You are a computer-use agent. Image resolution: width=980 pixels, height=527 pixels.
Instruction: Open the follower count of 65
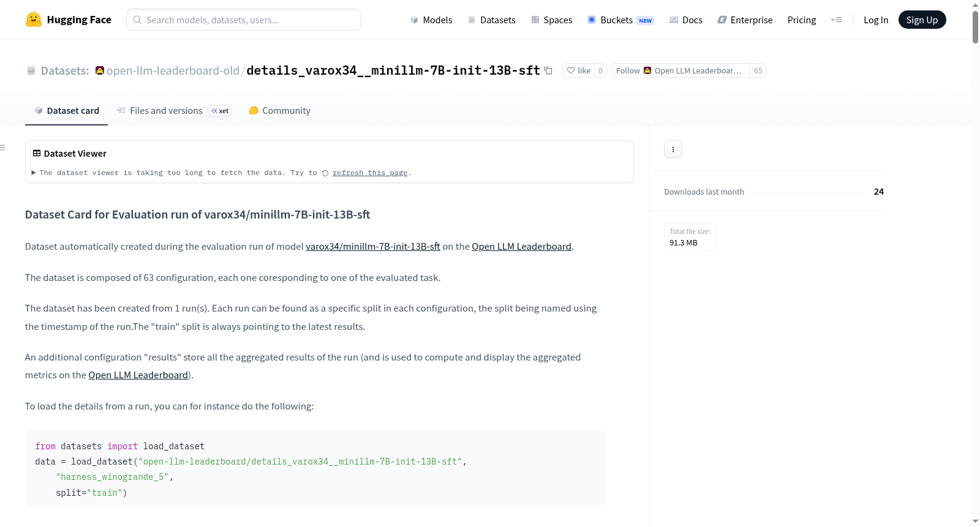[758, 71]
